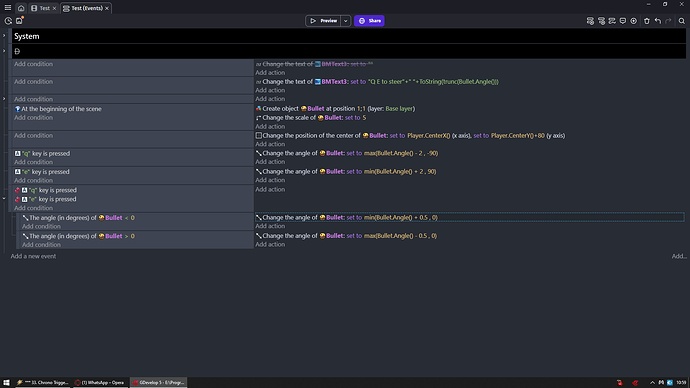
Task: Open the 'Add...' menu at bottom right
Action: point(679,256)
